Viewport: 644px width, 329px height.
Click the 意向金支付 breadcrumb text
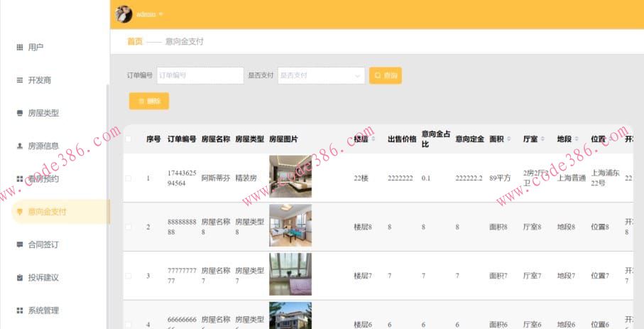185,41
